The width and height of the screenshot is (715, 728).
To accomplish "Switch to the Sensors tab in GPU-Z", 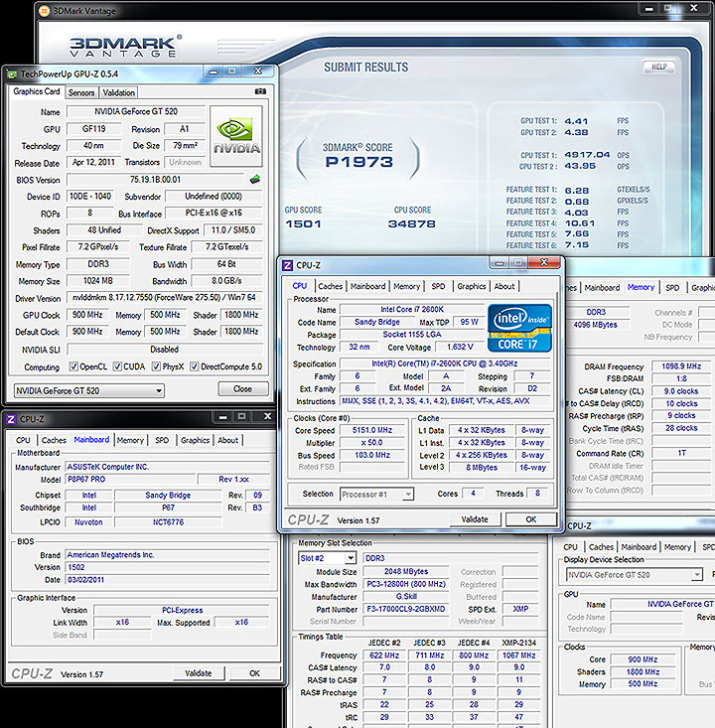I will point(81,92).
